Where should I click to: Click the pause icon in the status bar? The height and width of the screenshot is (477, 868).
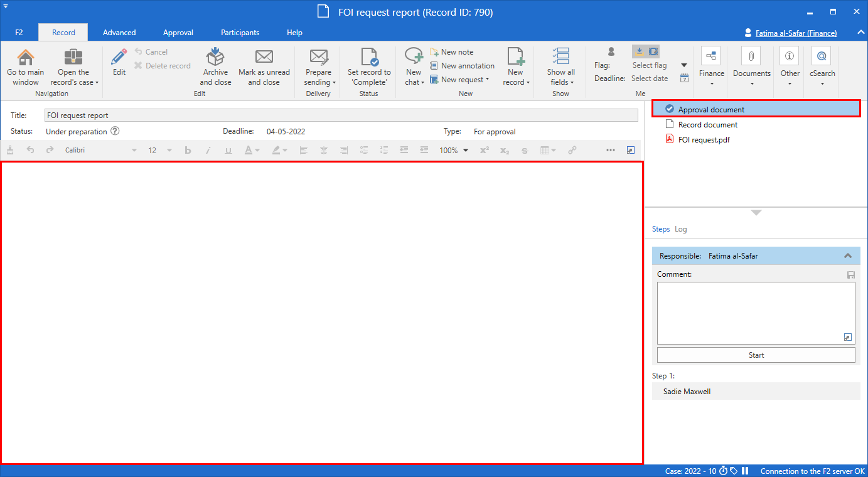746,471
